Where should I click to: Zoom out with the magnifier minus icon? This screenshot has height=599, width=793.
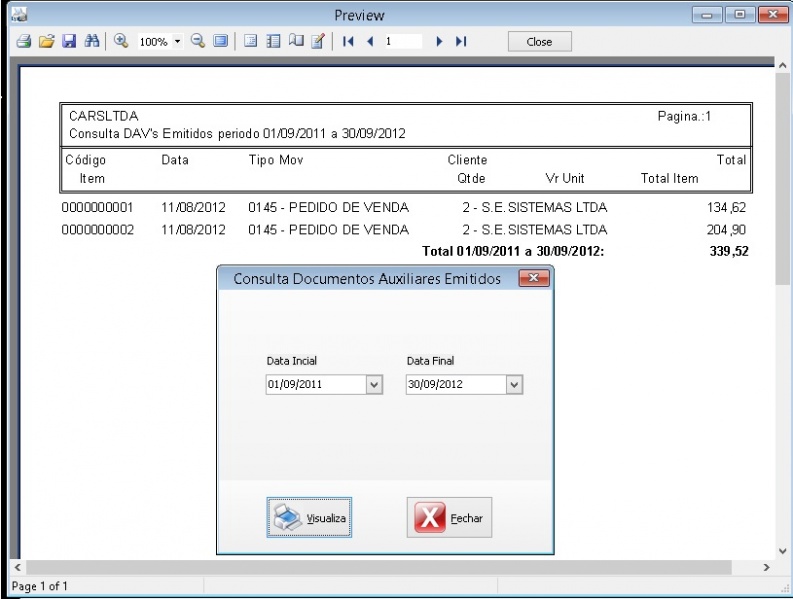click(x=197, y=42)
